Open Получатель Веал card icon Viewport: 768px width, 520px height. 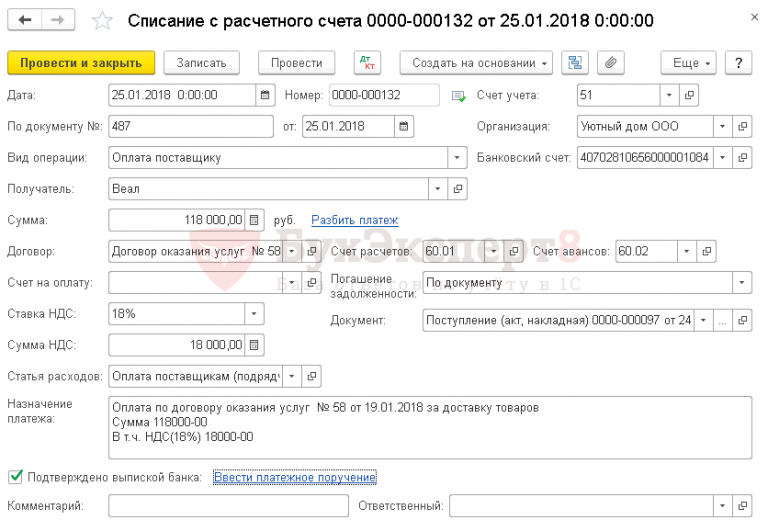click(457, 189)
